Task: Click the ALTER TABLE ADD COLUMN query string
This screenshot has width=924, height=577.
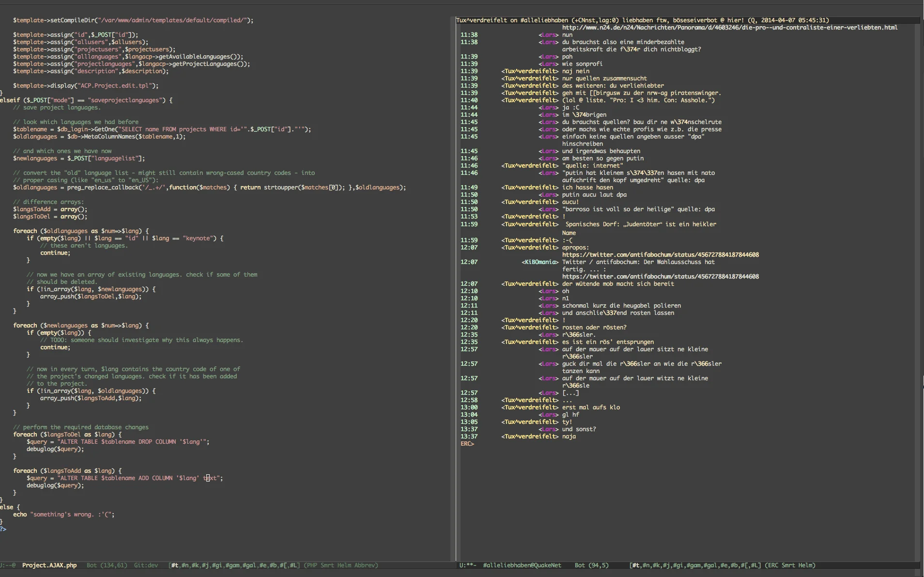Action: tap(139, 478)
